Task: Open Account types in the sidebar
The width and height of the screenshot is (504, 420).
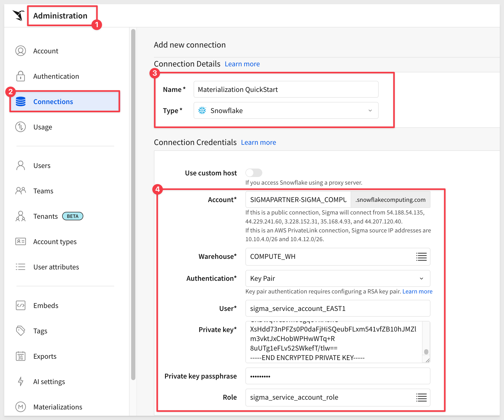Action: click(55, 242)
